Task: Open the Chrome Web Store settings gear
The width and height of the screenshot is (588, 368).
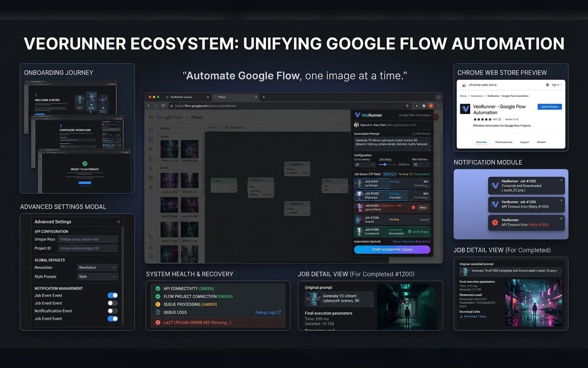Action: coord(547,85)
